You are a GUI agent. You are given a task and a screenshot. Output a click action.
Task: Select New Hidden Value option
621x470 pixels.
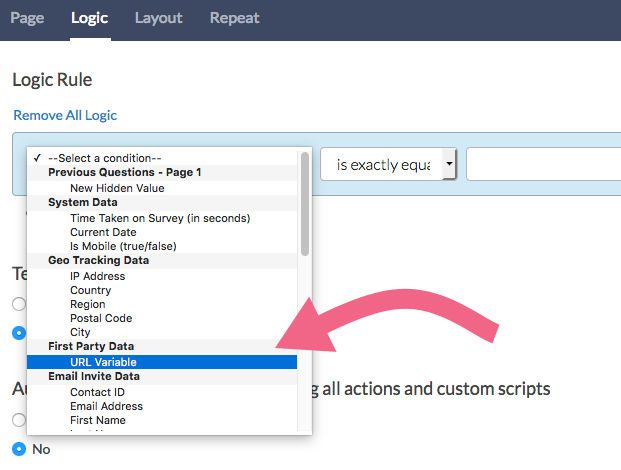pos(117,187)
